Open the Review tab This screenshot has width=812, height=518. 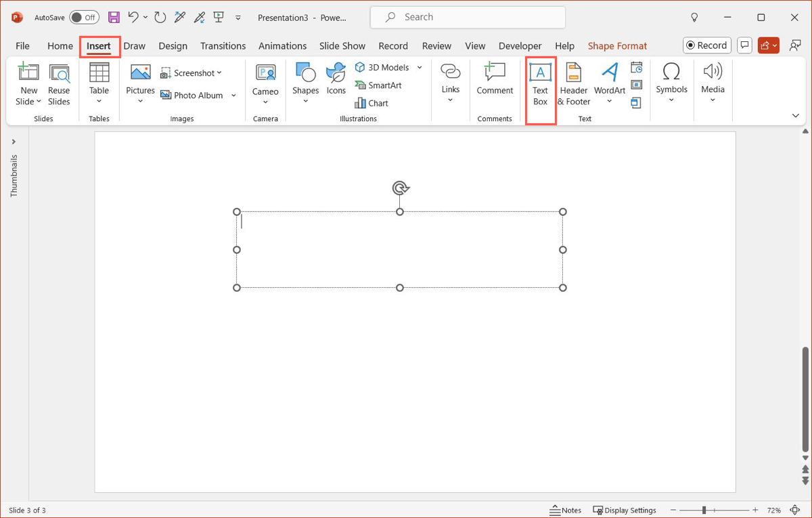436,46
